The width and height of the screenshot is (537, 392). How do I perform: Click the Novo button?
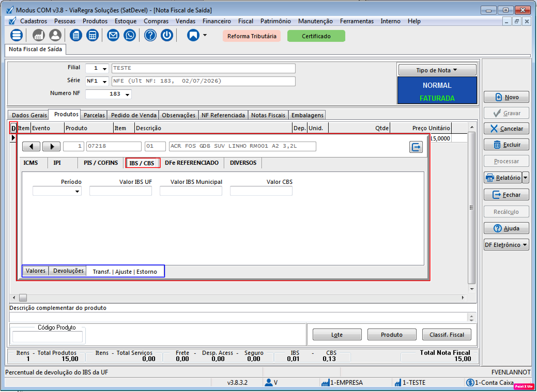coord(506,97)
